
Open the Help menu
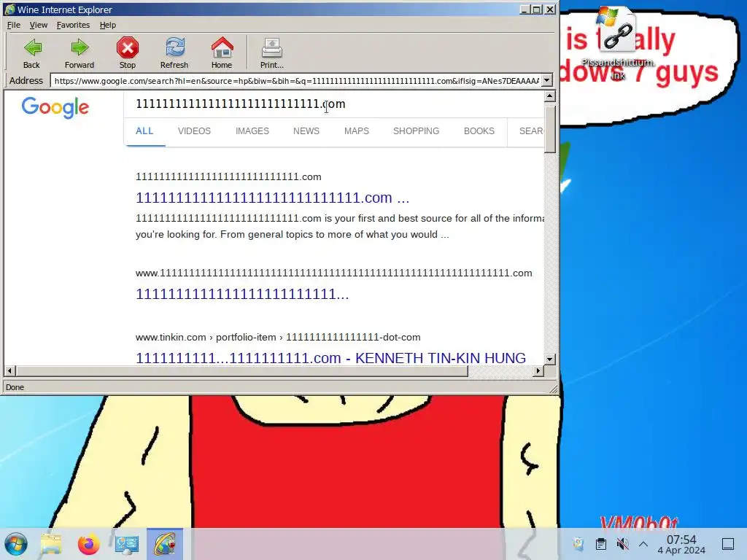pos(108,25)
